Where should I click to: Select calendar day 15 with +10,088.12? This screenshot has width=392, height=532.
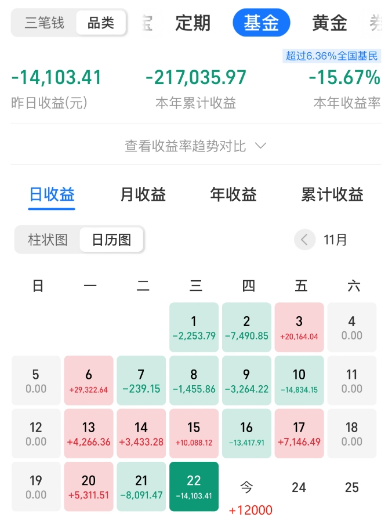tap(194, 433)
